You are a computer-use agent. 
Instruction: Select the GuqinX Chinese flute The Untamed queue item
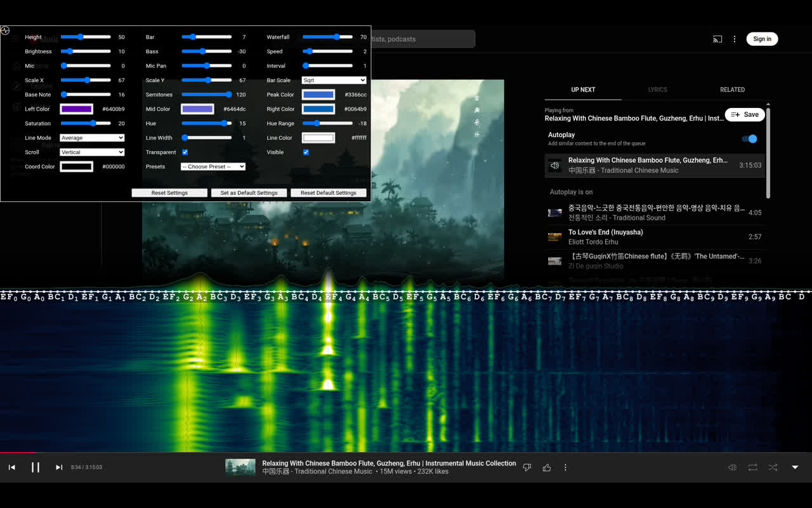(x=655, y=261)
